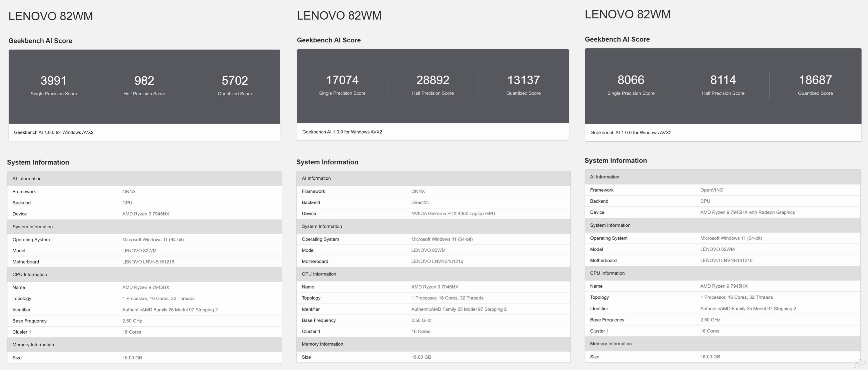Click Motherboard LENOVO LNVNB161216 in the OpenVINO table
The width and height of the screenshot is (868, 370).
point(726,260)
